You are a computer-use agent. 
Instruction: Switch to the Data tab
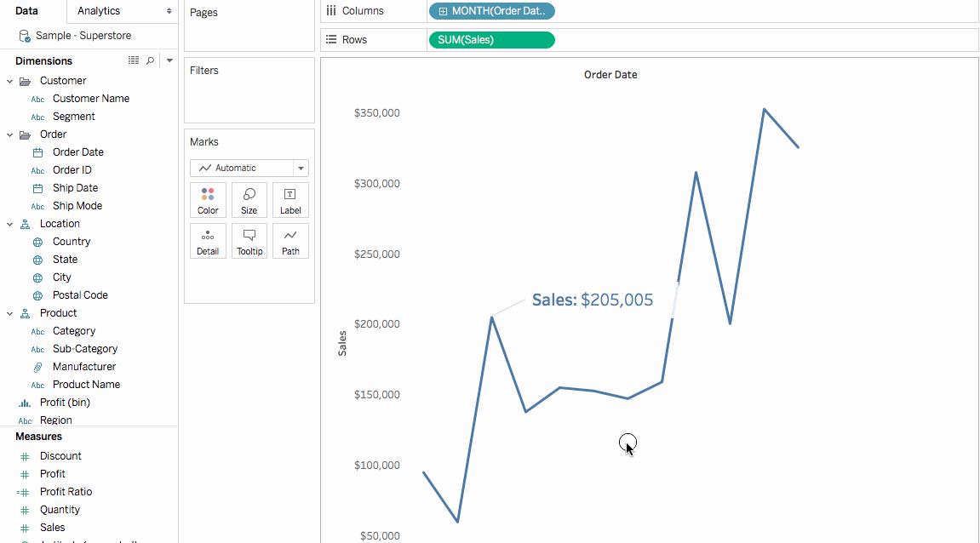27,11
